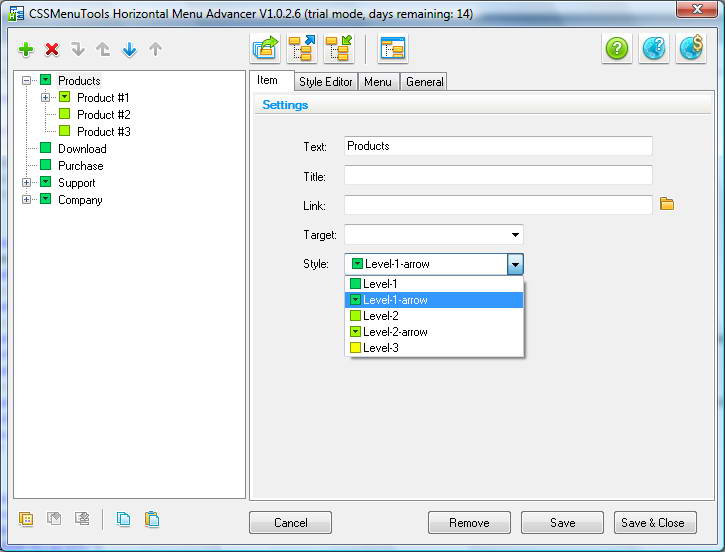Choose Level-2-arrow style option
The width and height of the screenshot is (725, 552).
pos(434,332)
